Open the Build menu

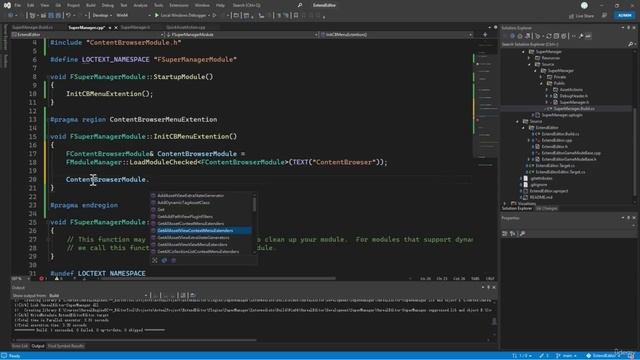[91, 5]
